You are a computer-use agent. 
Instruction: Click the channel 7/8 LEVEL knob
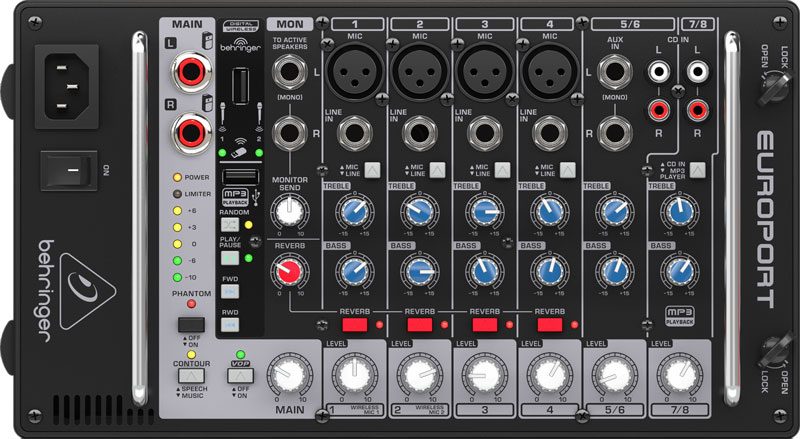(x=680, y=375)
